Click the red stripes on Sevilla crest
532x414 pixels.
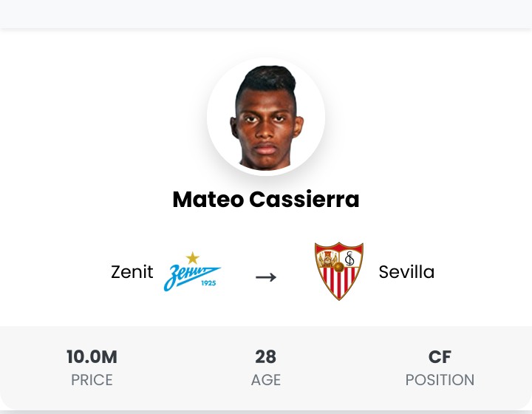[x=339, y=282]
